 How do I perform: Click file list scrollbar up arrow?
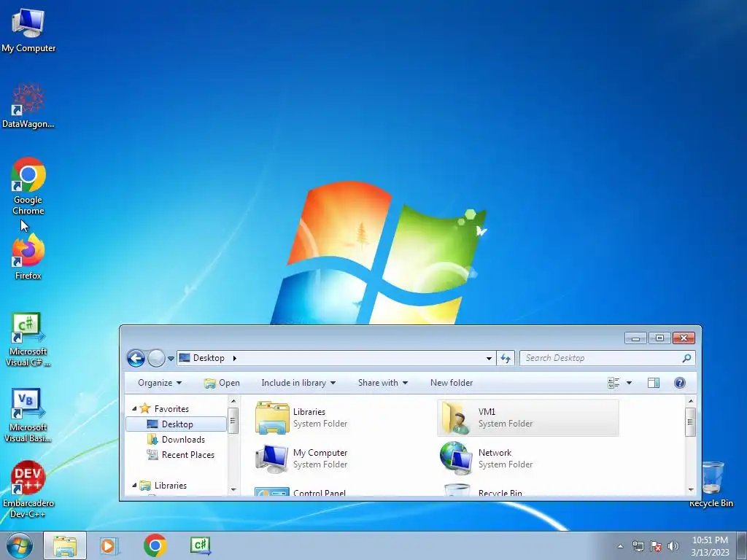[691, 401]
